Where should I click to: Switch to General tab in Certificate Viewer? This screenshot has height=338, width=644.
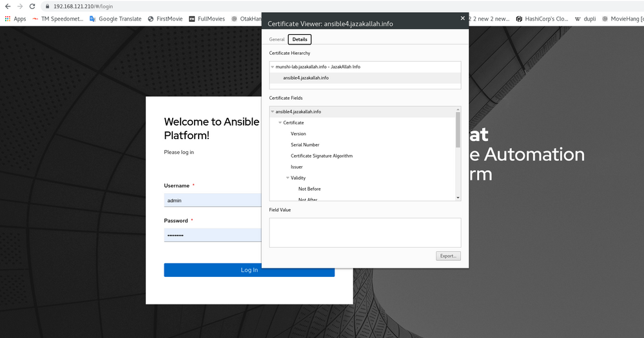[277, 39]
